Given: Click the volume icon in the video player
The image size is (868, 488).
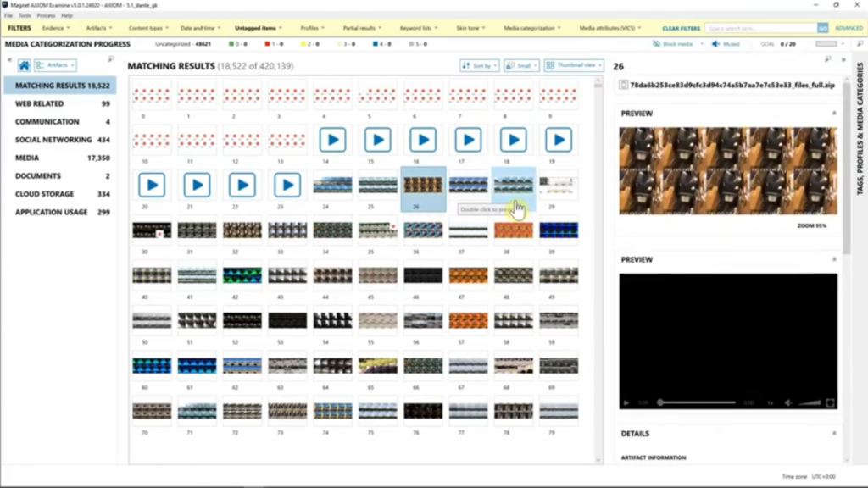Looking at the screenshot, I should 788,402.
